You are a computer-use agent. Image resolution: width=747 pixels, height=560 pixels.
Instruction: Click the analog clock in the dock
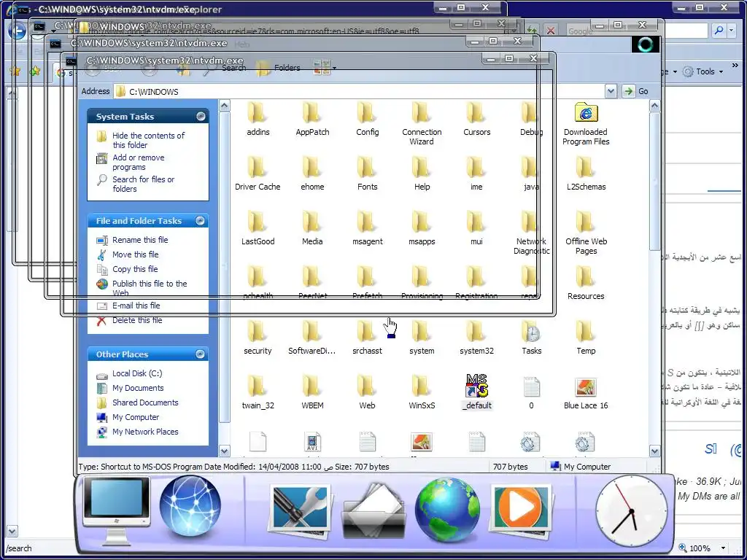pyautogui.click(x=631, y=511)
